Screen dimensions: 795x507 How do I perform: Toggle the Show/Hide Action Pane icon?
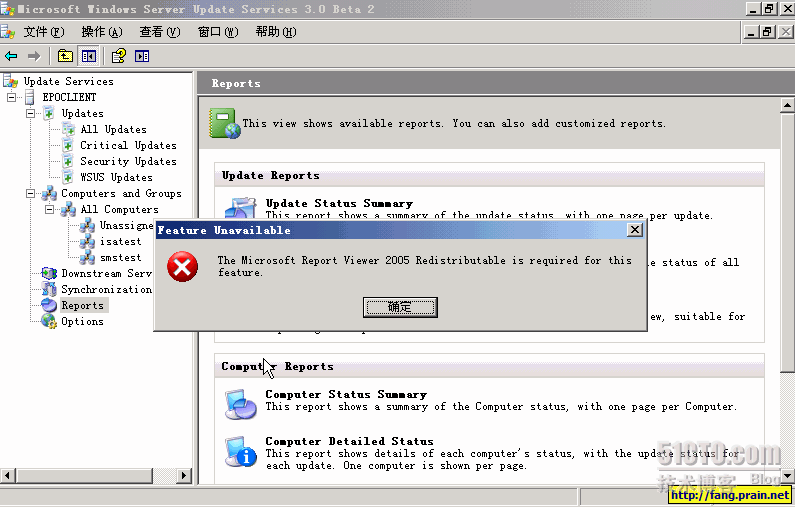(x=142, y=56)
